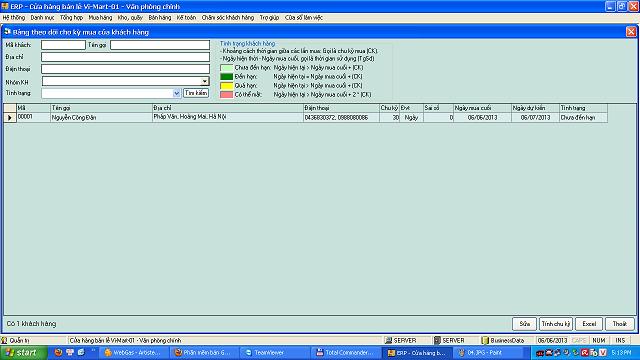Click the Thoát button
640x360 pixels.
tap(620, 324)
